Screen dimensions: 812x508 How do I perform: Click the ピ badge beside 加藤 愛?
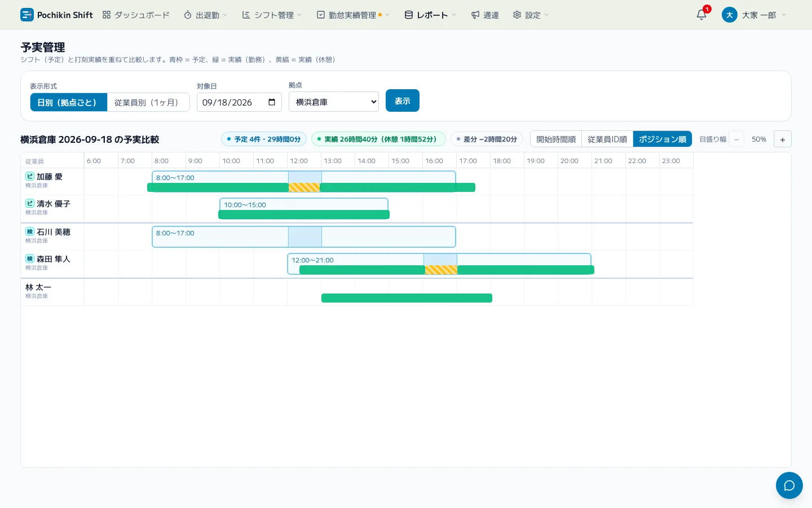(x=30, y=176)
